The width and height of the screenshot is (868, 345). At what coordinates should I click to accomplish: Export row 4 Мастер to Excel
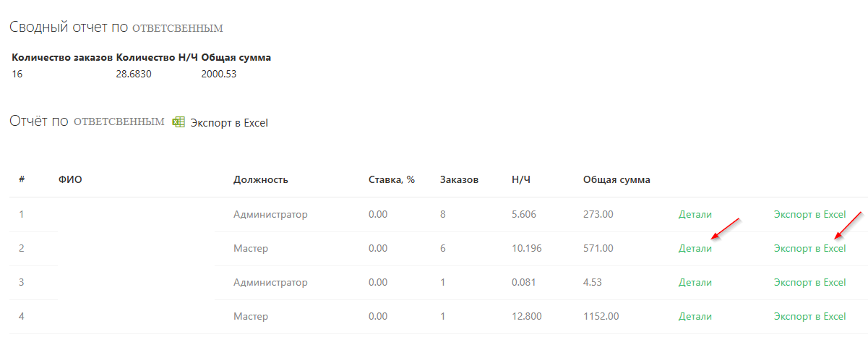click(809, 316)
